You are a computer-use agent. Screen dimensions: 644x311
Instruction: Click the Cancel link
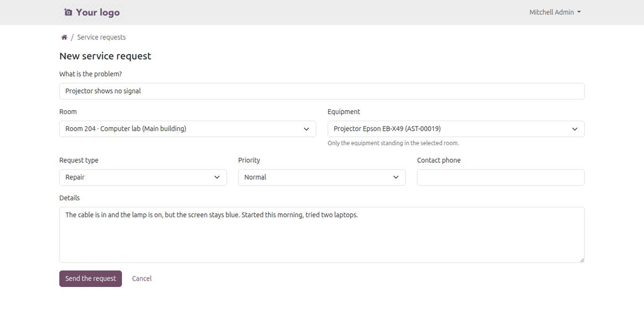[x=142, y=279]
